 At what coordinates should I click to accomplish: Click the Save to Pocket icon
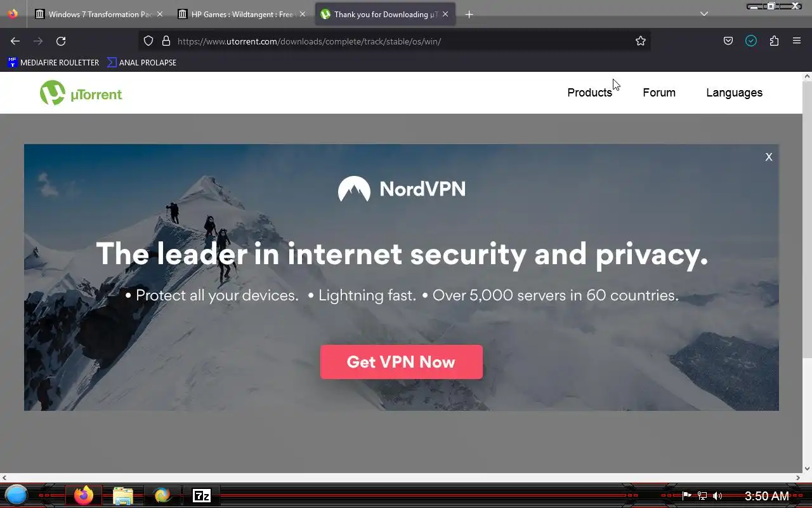click(x=728, y=41)
